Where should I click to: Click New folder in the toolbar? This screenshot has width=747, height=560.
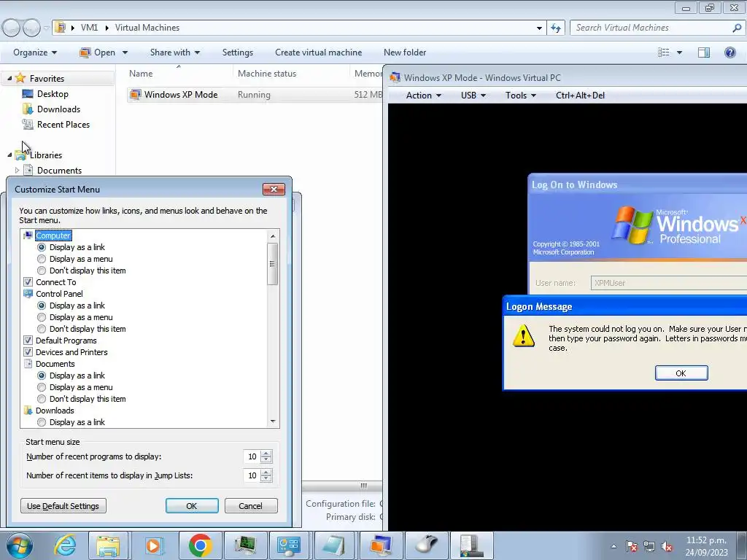click(x=405, y=52)
